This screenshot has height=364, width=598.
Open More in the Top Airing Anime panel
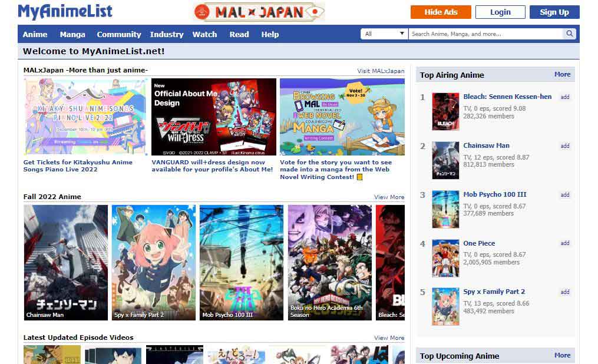pos(562,74)
